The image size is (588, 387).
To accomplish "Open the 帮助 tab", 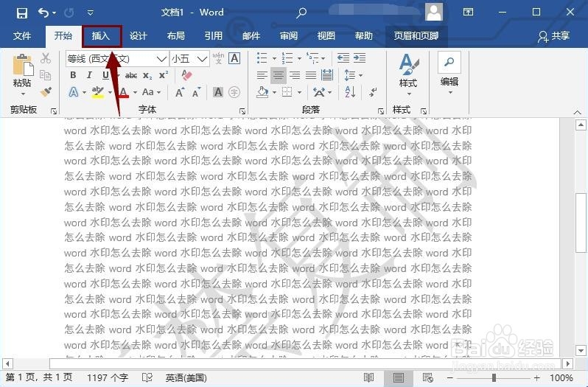I will [x=363, y=35].
